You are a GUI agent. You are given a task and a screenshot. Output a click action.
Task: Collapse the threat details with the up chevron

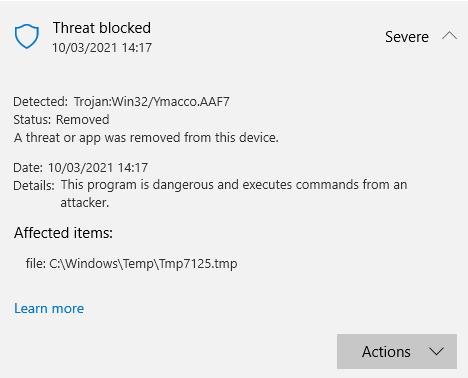coord(449,36)
